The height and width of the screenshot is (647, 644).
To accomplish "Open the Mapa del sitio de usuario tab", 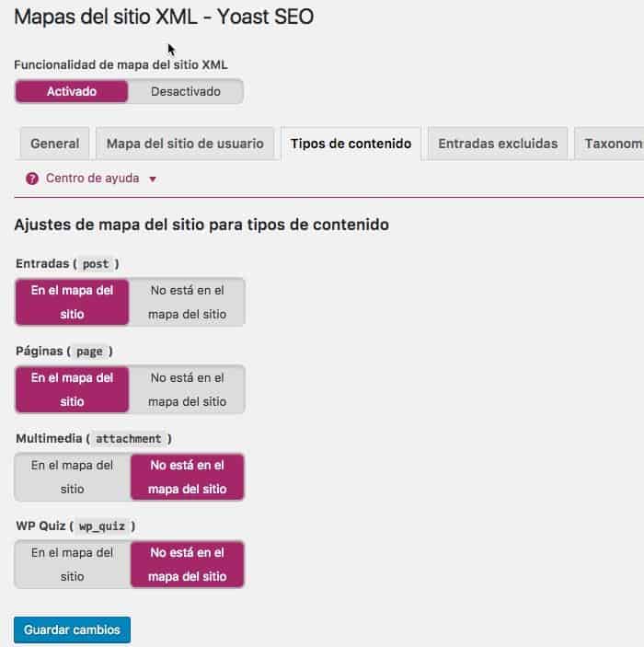I will [x=185, y=144].
